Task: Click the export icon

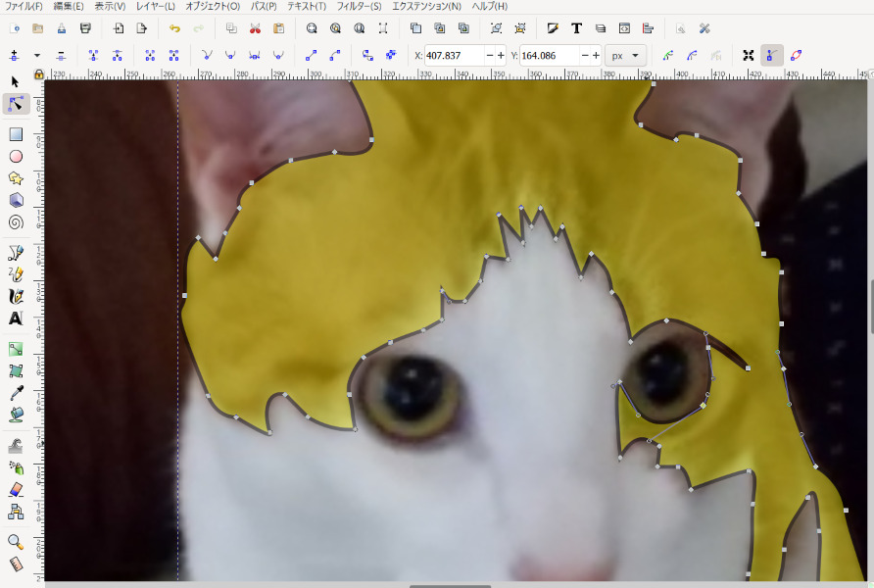Action: pyautogui.click(x=141, y=28)
